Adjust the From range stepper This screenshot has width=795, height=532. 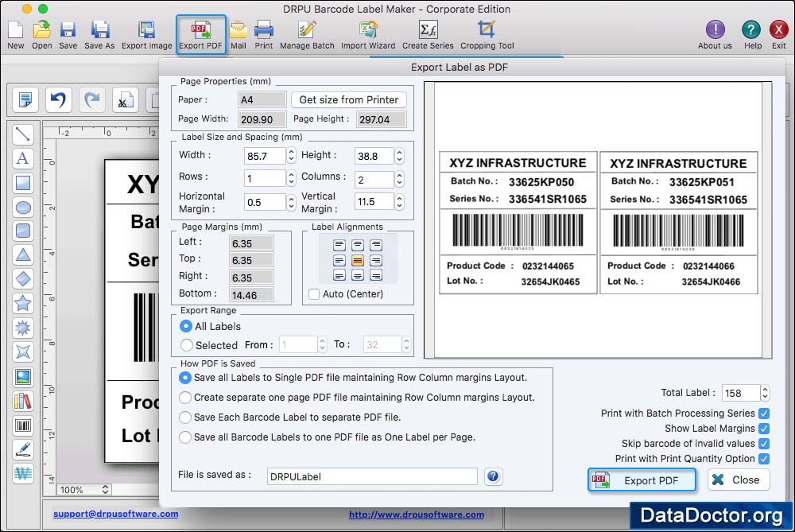(x=322, y=344)
